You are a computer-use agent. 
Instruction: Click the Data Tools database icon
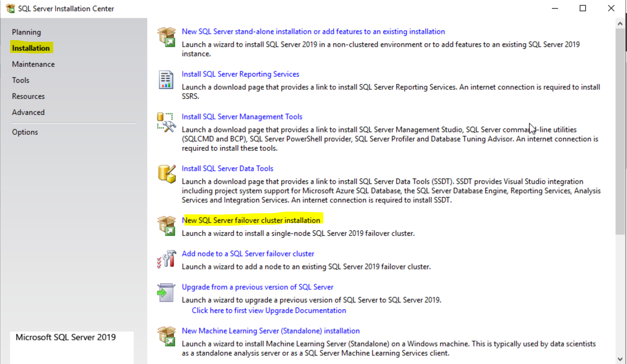click(167, 174)
